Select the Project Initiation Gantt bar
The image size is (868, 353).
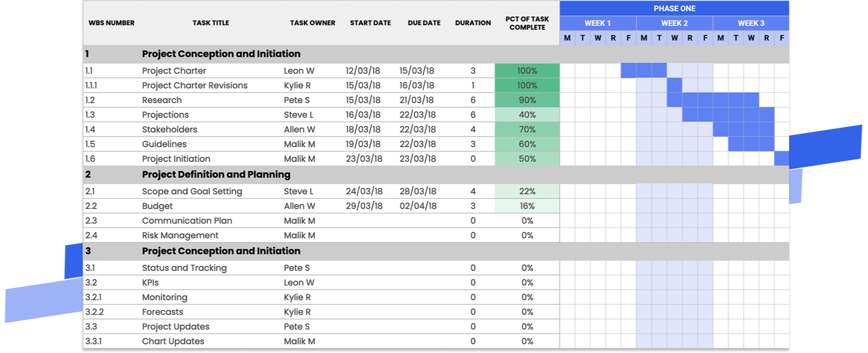(x=781, y=159)
